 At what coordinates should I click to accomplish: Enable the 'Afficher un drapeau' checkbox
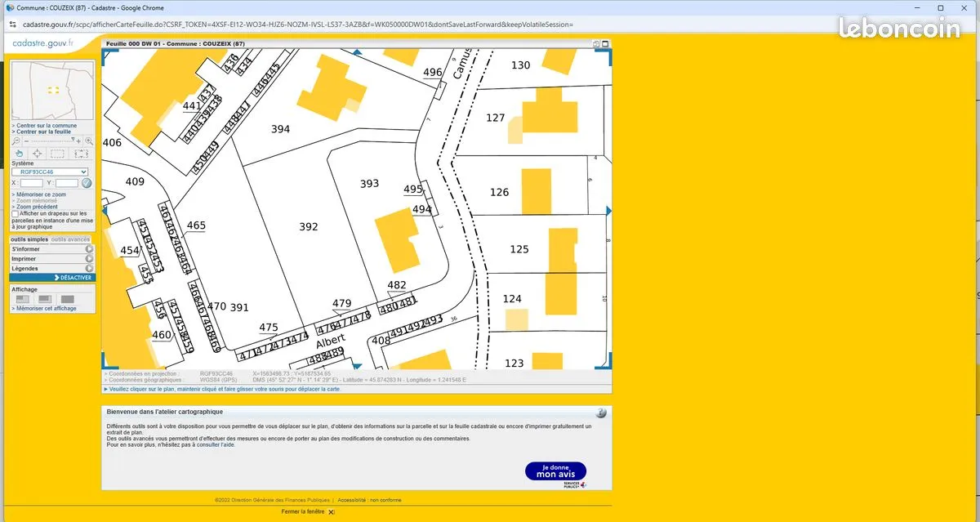pos(15,214)
